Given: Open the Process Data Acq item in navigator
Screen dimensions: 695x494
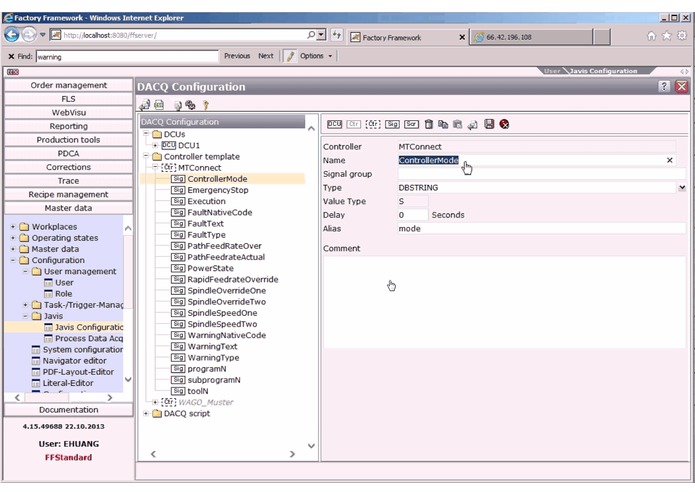Looking at the screenshot, I should click(89, 338).
